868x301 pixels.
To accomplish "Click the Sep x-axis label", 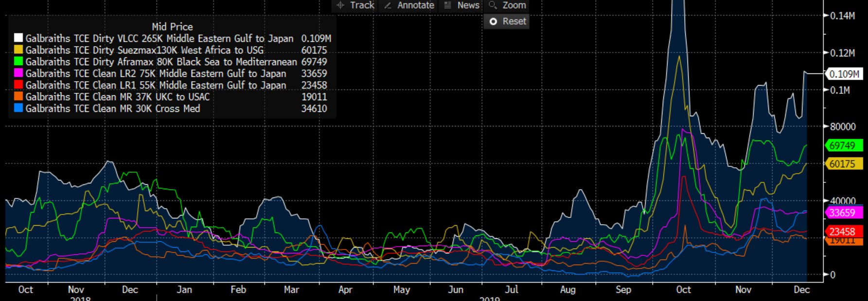I will (x=623, y=289).
